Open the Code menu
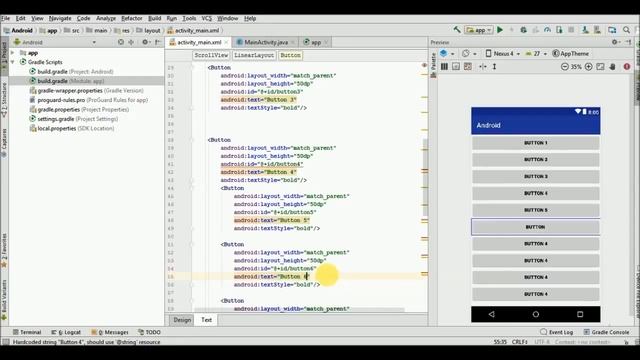 [x=83, y=18]
